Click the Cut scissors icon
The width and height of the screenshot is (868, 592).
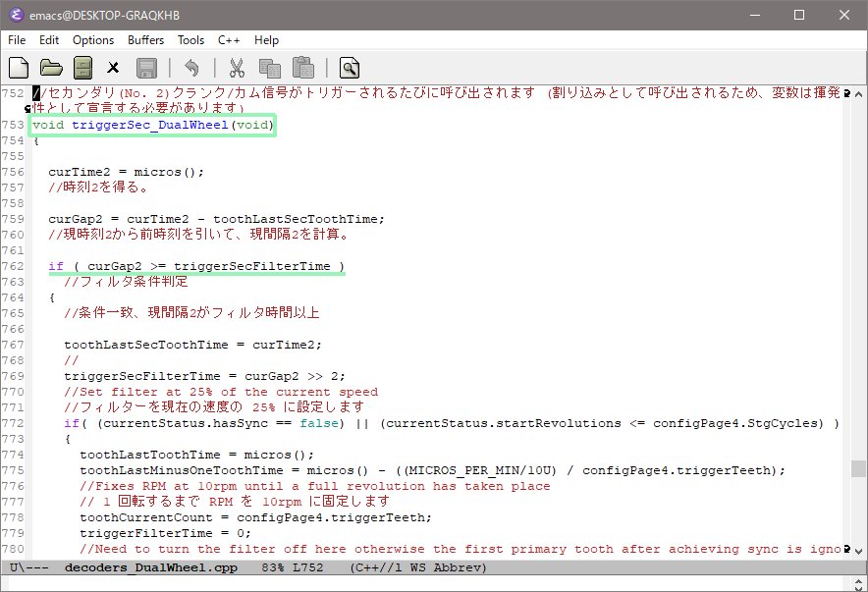pos(237,68)
